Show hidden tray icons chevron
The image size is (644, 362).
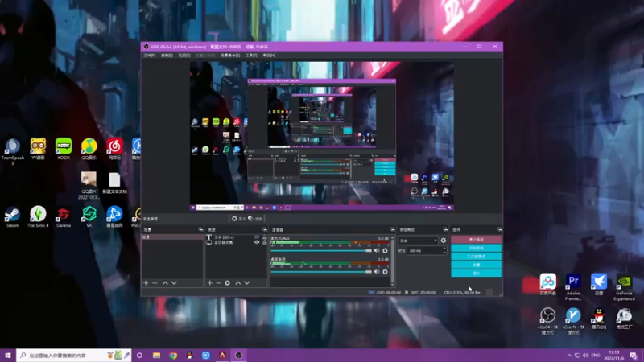(x=569, y=355)
